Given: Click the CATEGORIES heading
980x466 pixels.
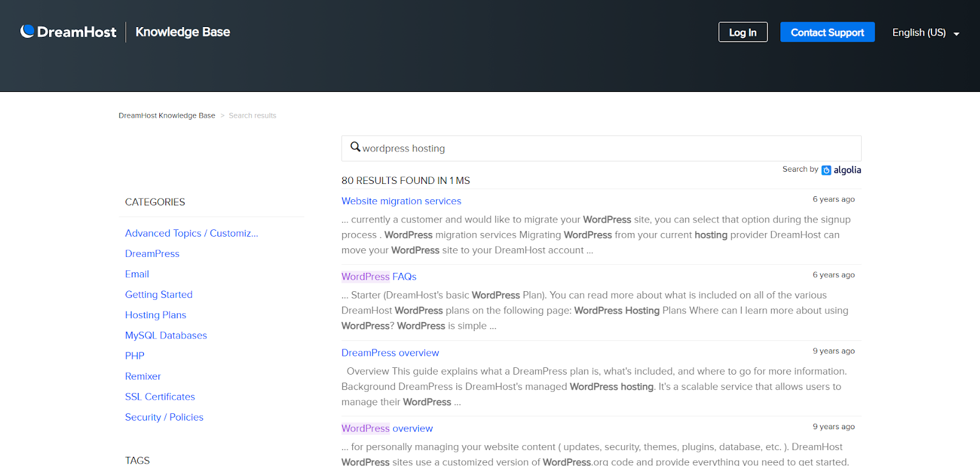Looking at the screenshot, I should point(155,202).
